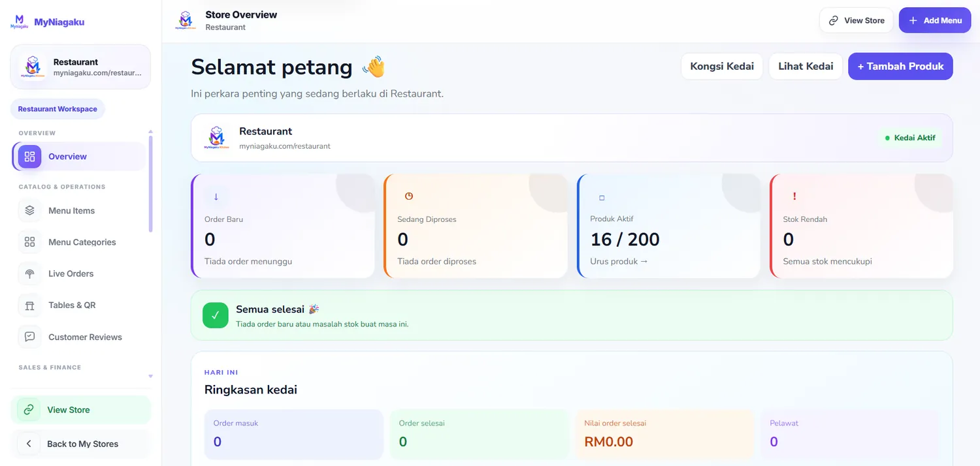This screenshot has width=980, height=466.
Task: Click the Lihat Kedai button
Action: [x=806, y=66]
